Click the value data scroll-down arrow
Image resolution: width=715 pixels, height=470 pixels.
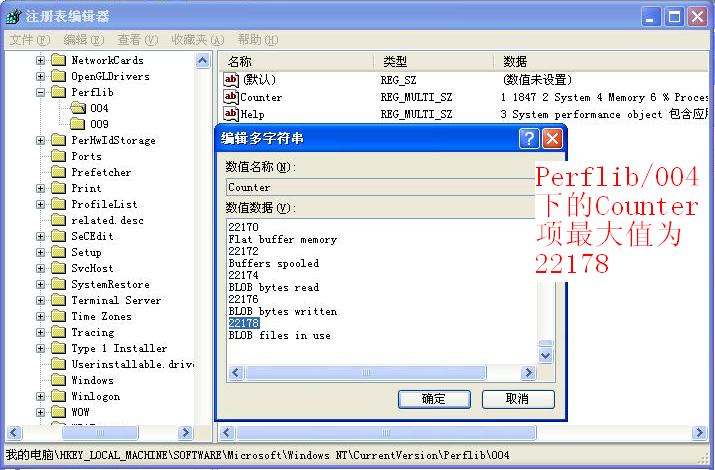pyautogui.click(x=545, y=356)
